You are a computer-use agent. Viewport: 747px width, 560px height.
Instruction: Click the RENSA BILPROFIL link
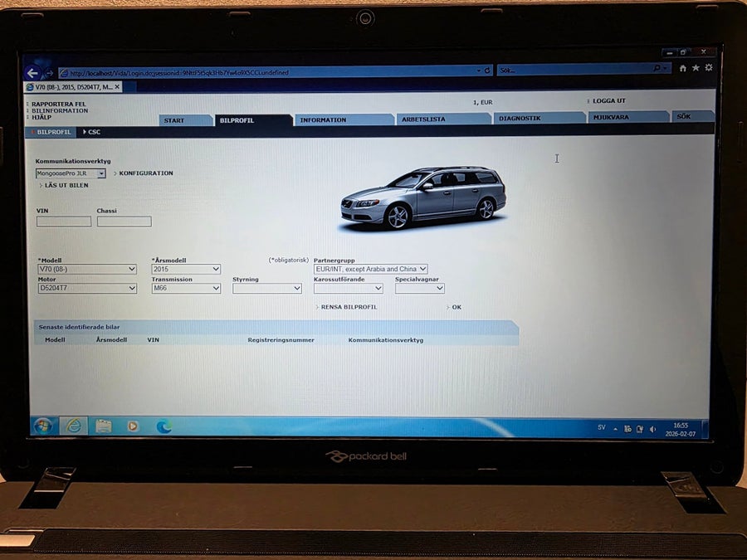click(349, 307)
